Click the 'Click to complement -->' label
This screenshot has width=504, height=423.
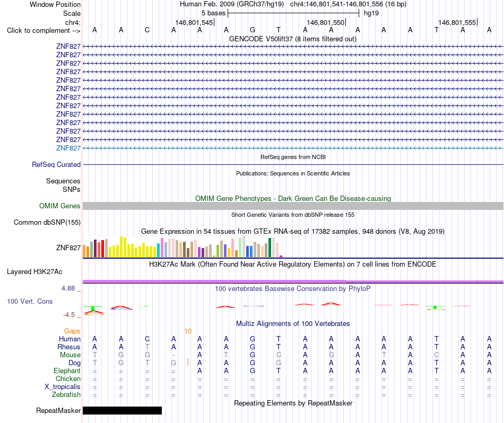44,31
